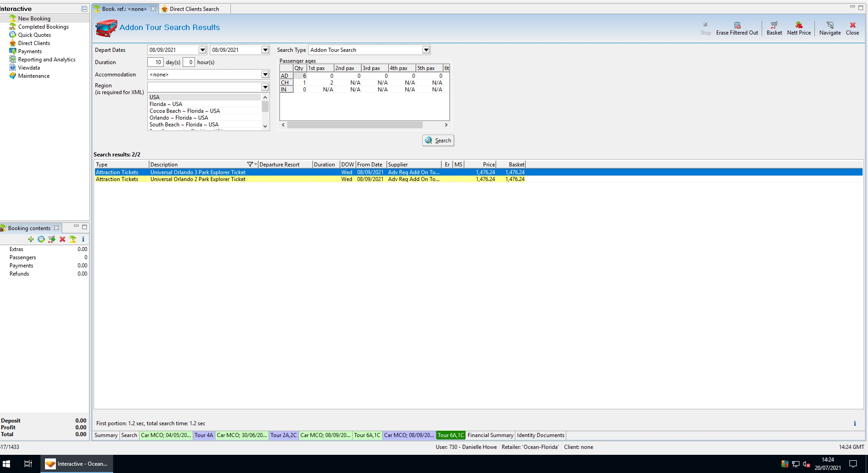Click the Duration hours input field

(189, 62)
